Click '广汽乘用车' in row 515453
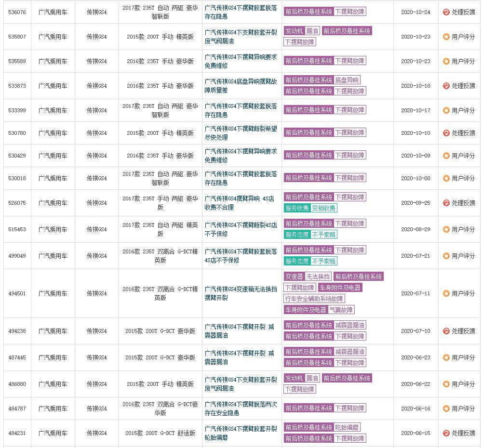This screenshot has width=483, height=448. pos(53,229)
